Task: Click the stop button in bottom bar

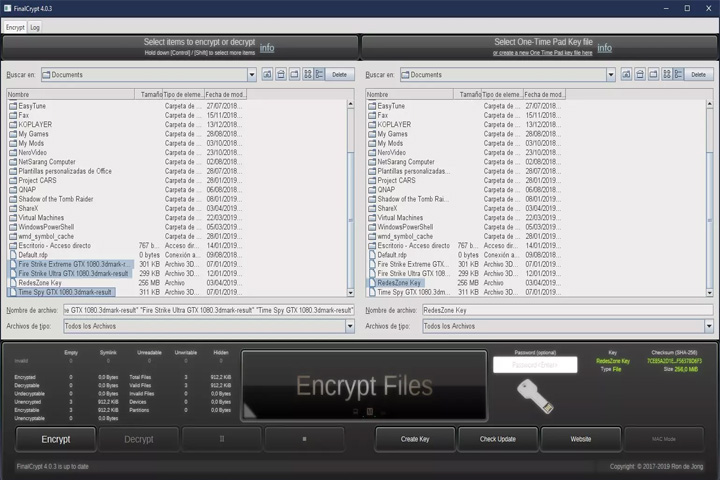Action: [x=304, y=439]
